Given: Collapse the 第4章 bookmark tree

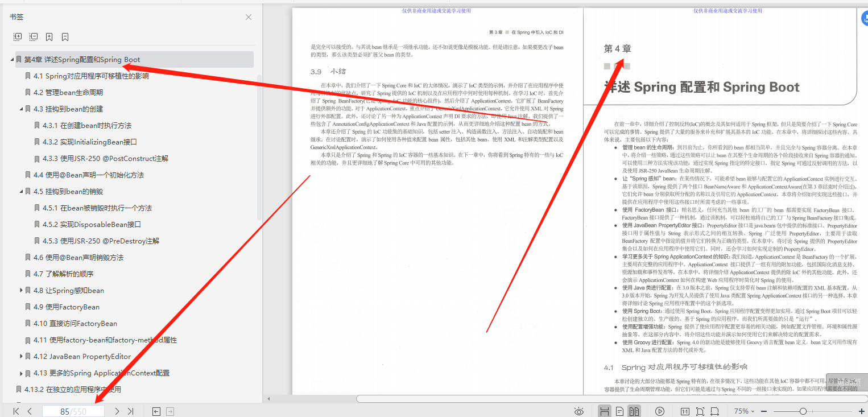Looking at the screenshot, I should 13,59.
